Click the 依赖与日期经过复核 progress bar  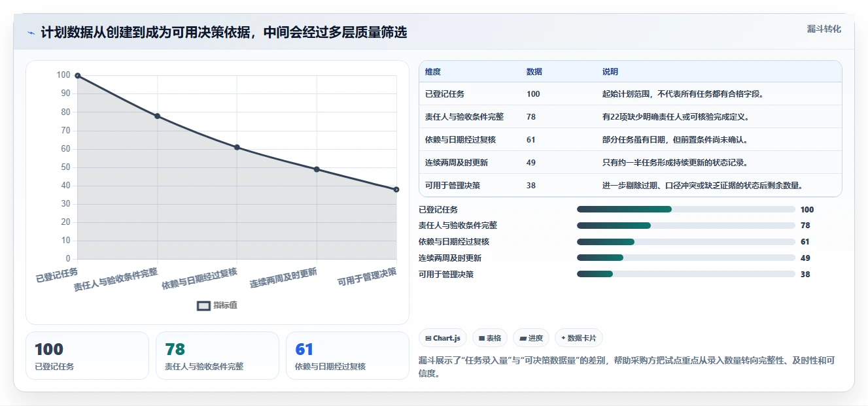pyautogui.click(x=686, y=242)
